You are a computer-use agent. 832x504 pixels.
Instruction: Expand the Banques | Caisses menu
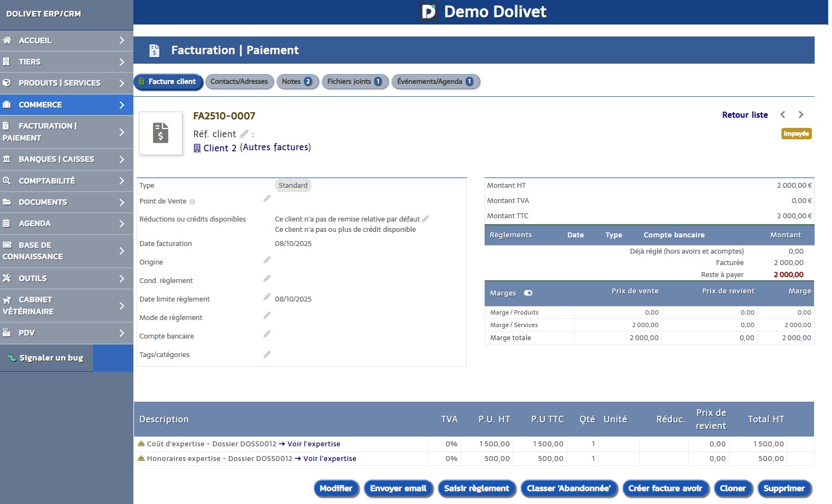[x=121, y=159]
